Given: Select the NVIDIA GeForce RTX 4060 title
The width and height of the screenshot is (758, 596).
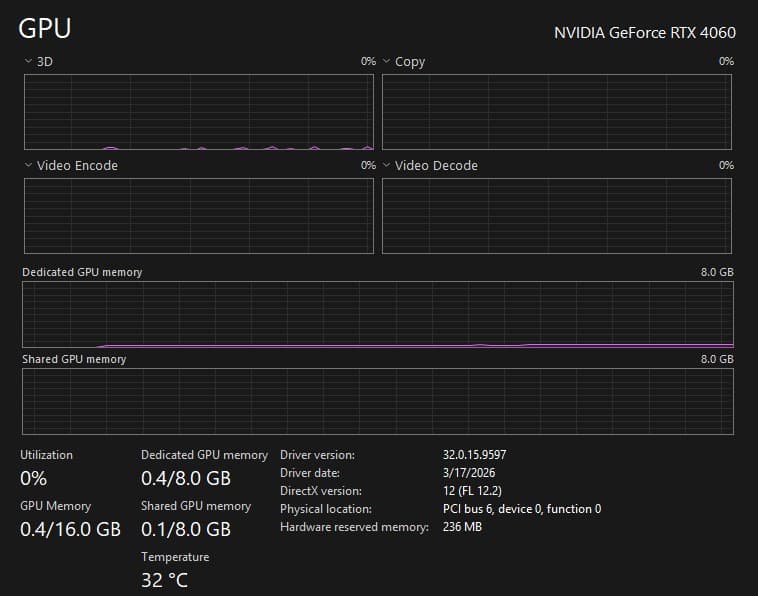Looking at the screenshot, I should 645,33.
